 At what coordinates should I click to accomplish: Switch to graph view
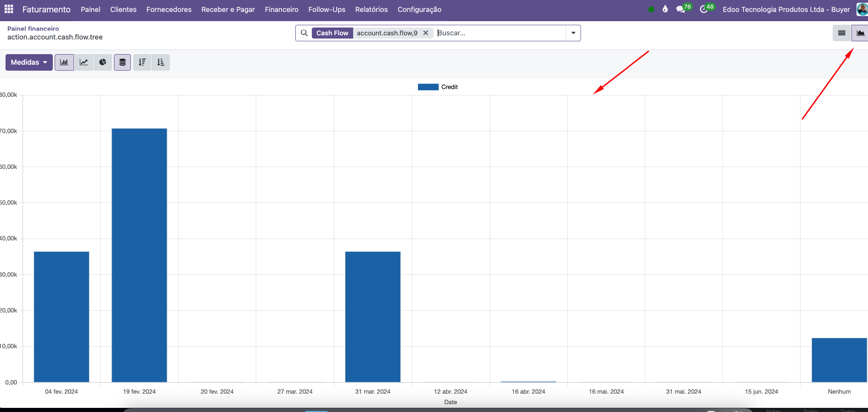pyautogui.click(x=860, y=33)
